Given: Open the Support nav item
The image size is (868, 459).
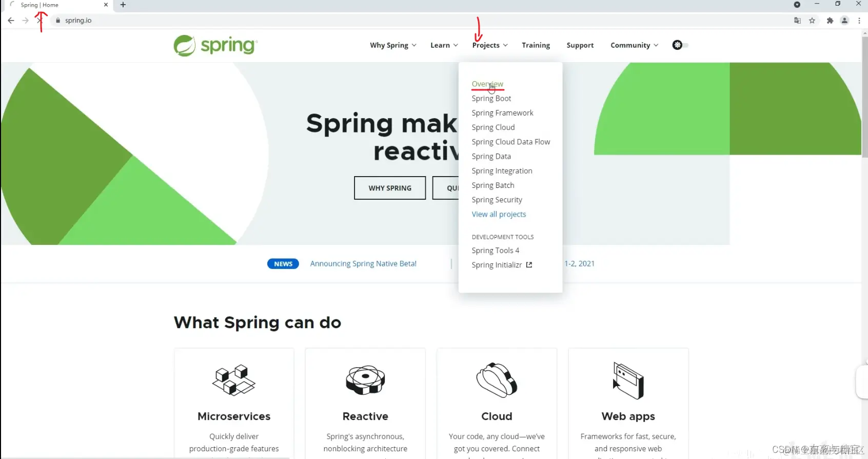Looking at the screenshot, I should coord(580,45).
